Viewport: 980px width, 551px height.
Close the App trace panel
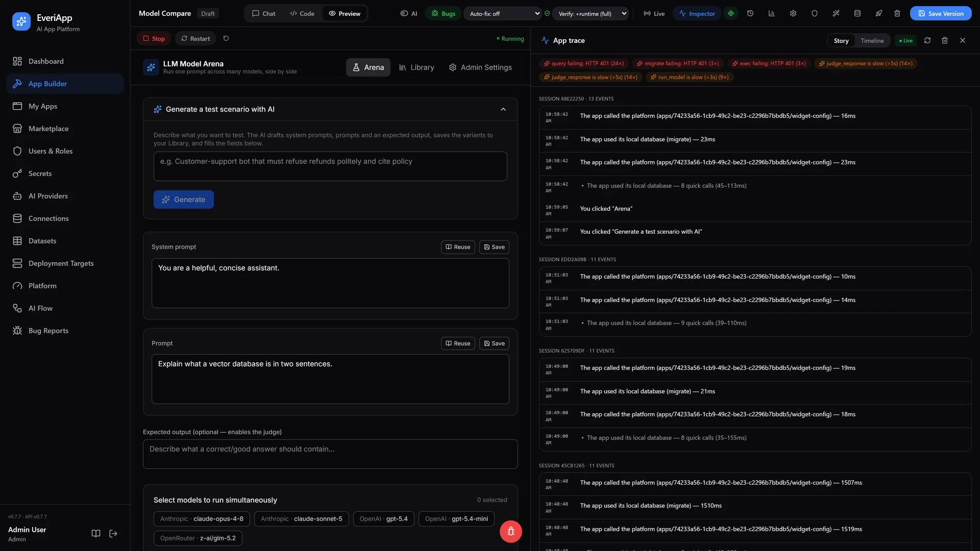coord(963,40)
